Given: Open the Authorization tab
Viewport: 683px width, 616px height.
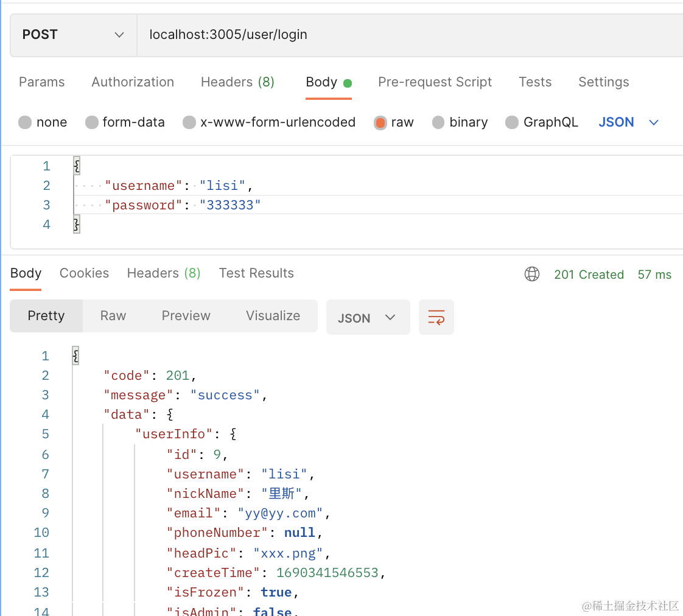Looking at the screenshot, I should pos(133,82).
